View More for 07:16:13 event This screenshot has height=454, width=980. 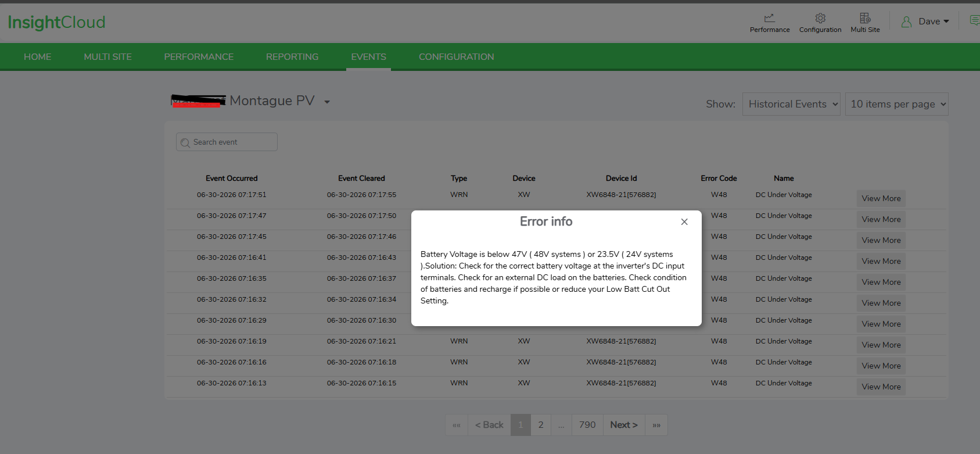click(881, 387)
